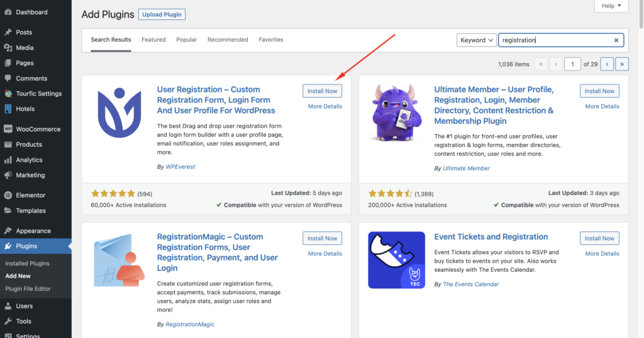Viewport: 644px width, 338px height.
Task: Expand the Help panel
Action: click(611, 6)
